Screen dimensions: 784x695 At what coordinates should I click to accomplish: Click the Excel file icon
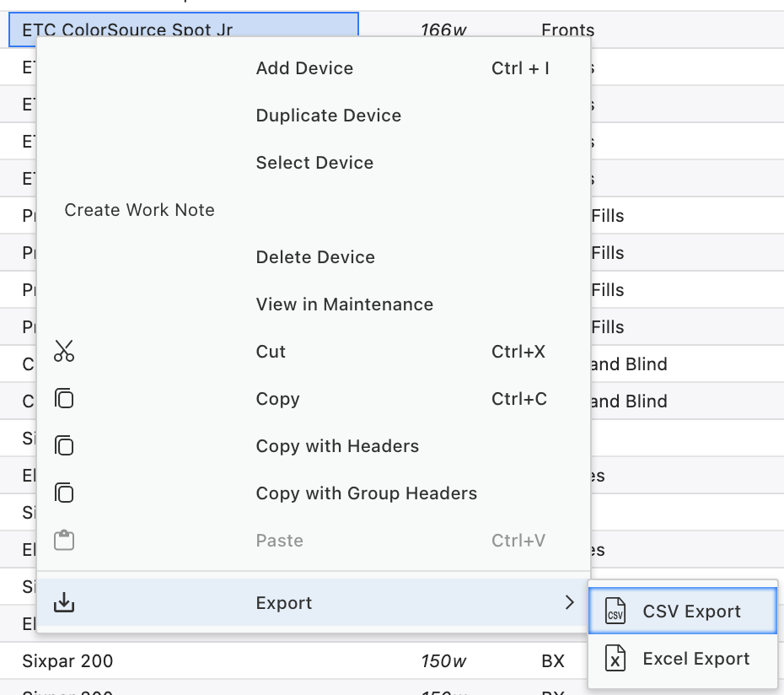click(616, 660)
